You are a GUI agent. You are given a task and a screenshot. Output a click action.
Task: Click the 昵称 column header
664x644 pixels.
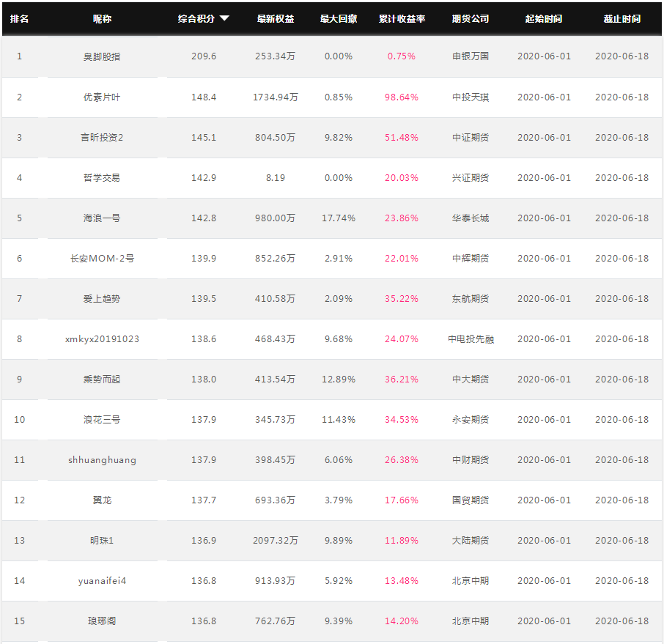pyautogui.click(x=102, y=18)
